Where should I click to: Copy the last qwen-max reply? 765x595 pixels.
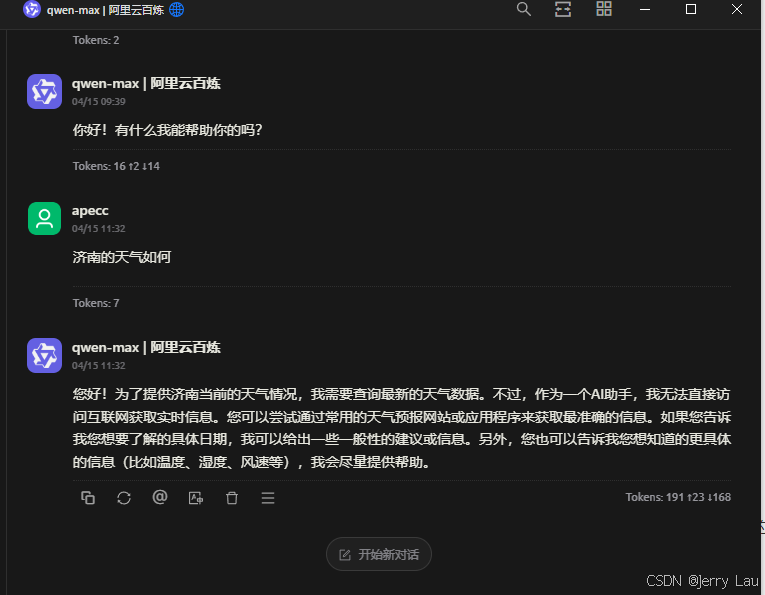[88, 498]
